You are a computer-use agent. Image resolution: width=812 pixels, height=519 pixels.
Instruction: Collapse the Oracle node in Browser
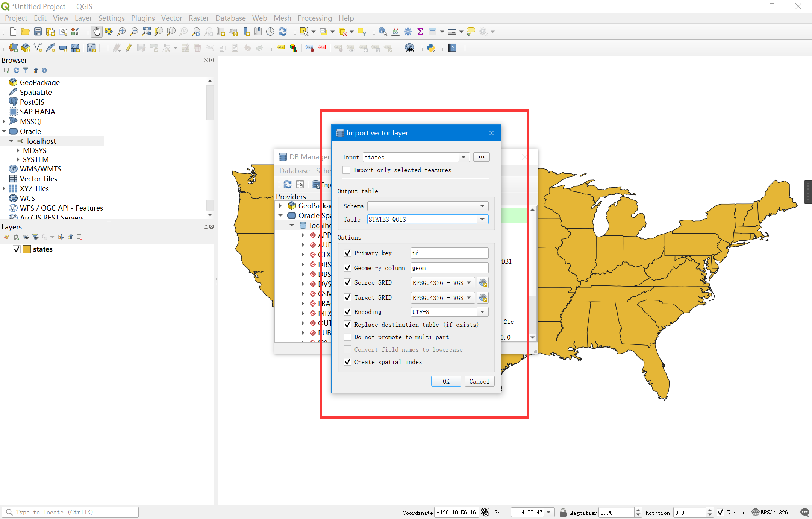[4, 131]
